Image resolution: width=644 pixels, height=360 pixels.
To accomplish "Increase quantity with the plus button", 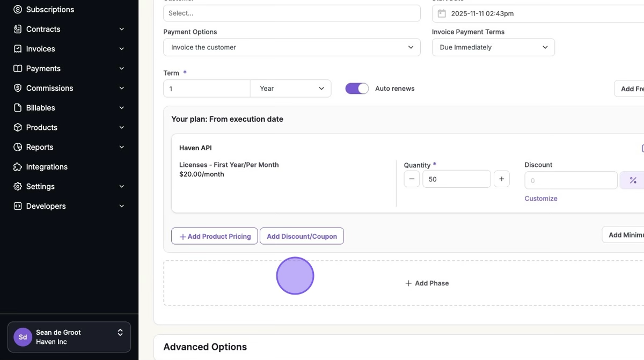I will (501, 179).
